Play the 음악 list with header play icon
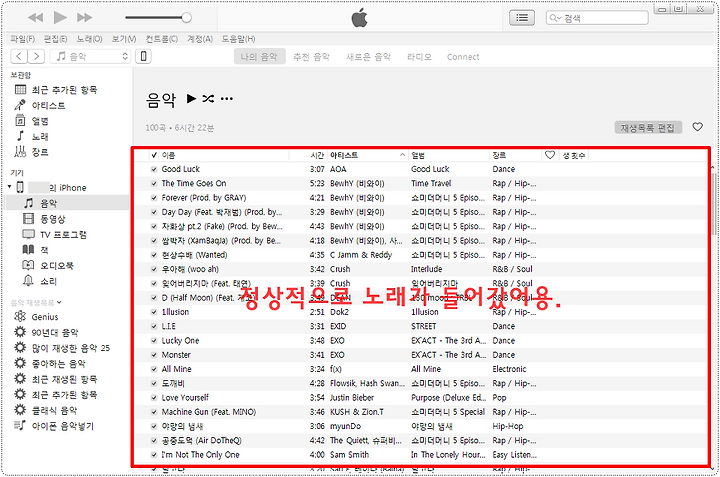 [191, 98]
